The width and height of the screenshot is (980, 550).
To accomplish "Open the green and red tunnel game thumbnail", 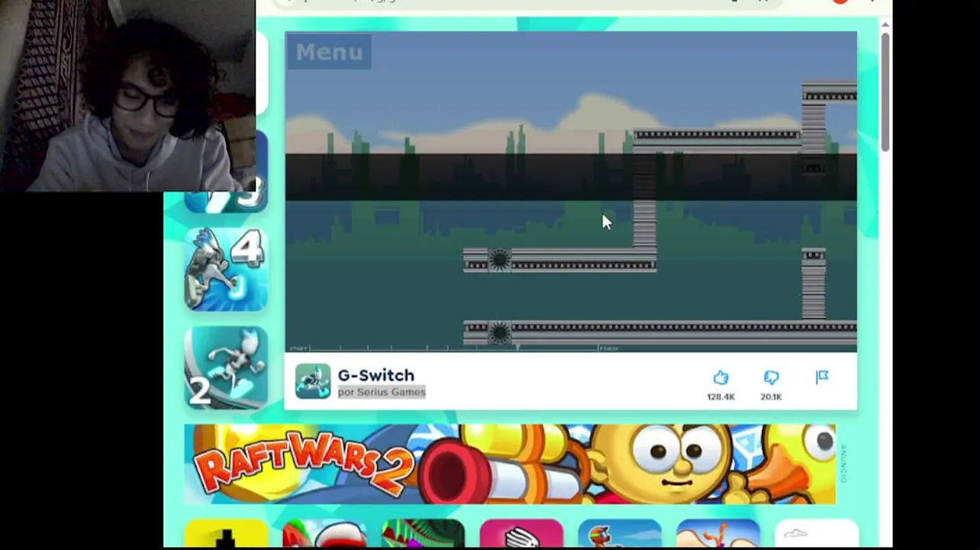I will coord(423,533).
